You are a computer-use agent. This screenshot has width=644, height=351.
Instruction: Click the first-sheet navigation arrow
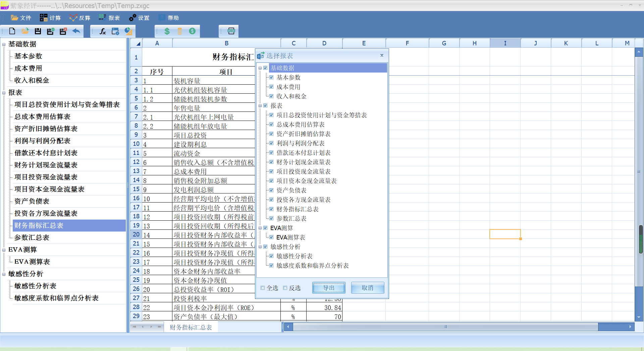[x=134, y=327]
